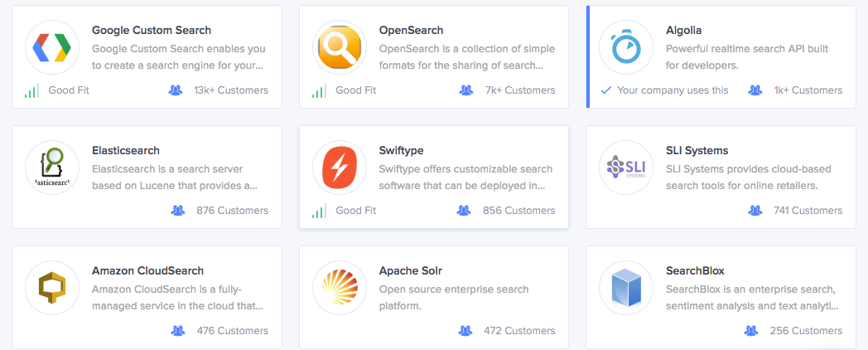This screenshot has width=868, height=350.
Task: Click the '13k+ Customers' count
Action: pyautogui.click(x=231, y=90)
